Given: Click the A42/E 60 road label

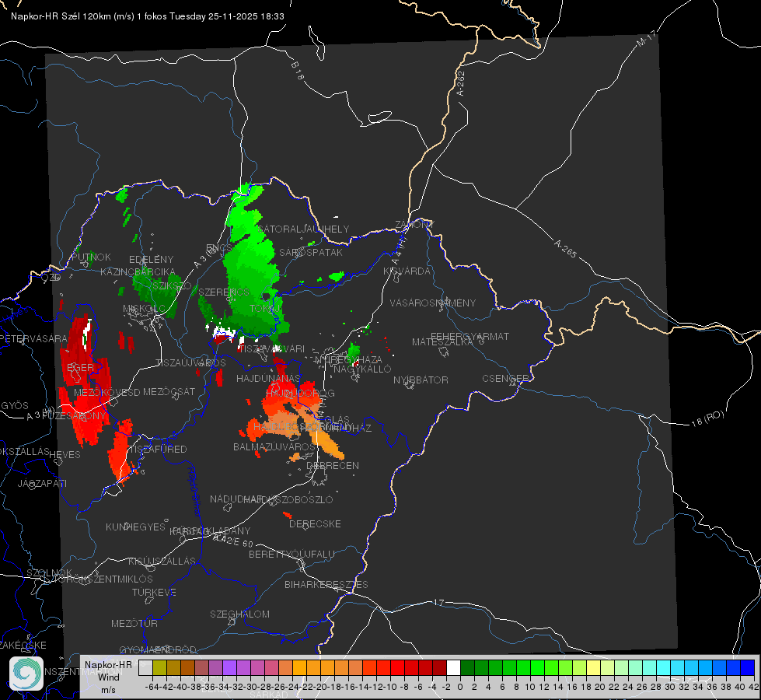Looking at the screenshot, I should pyautogui.click(x=233, y=541).
